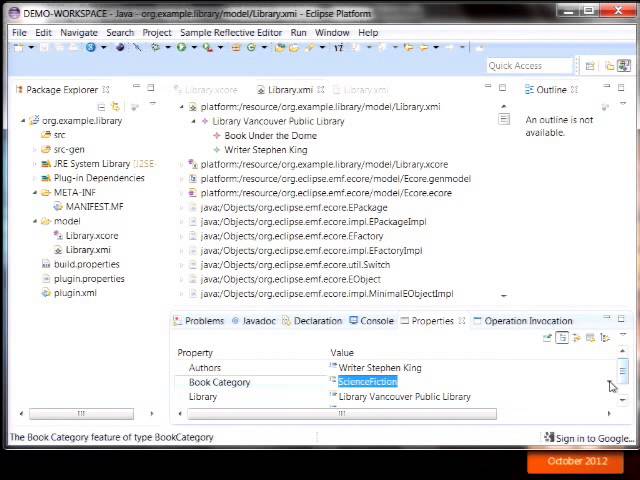Click the Open Type toolbar icon

280,48
